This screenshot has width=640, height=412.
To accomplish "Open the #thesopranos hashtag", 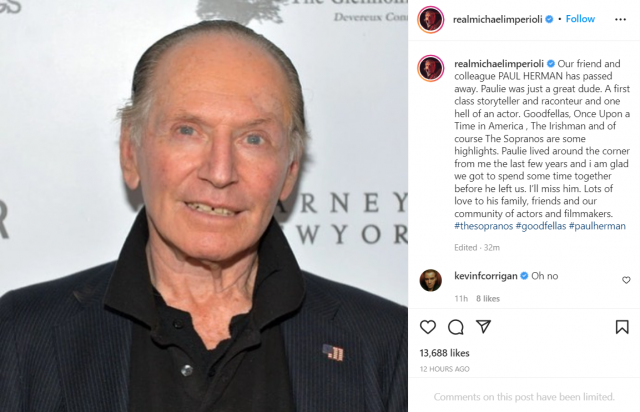I will point(483,226).
